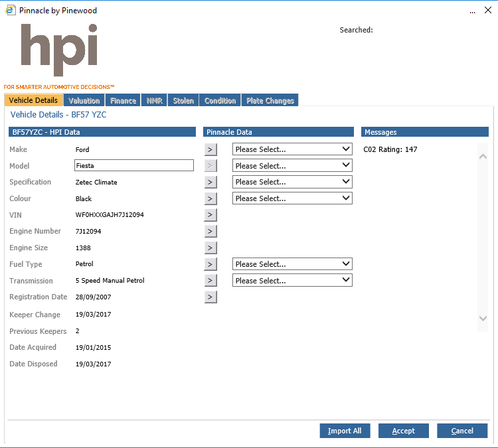Click the Import All button
Screen dimensions: 498x448
tap(345, 431)
